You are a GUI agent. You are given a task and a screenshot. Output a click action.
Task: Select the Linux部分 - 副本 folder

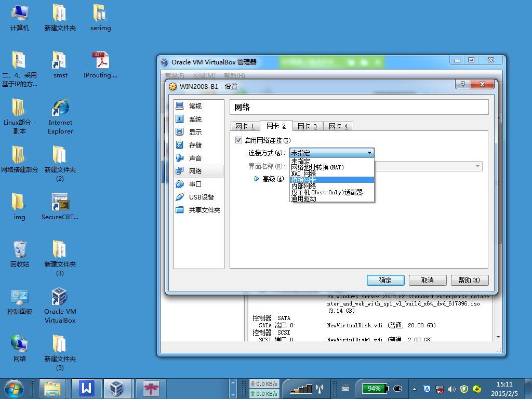click(x=19, y=116)
